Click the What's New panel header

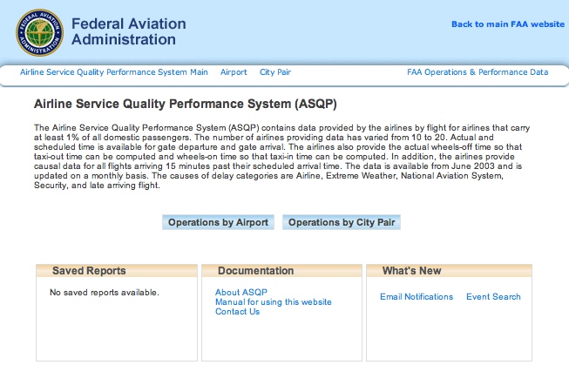[450, 271]
